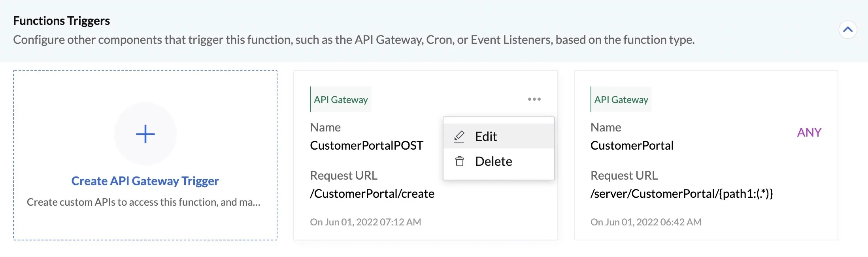Open three-dot menu on CustomerPortalPOST card

pyautogui.click(x=534, y=99)
